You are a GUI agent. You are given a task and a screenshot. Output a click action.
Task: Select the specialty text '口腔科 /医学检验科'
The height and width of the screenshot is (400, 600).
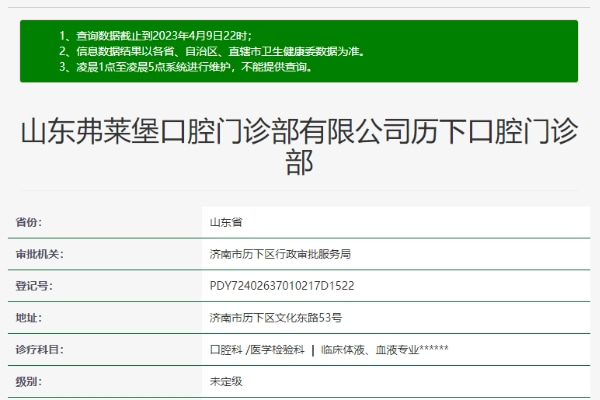[257, 349]
